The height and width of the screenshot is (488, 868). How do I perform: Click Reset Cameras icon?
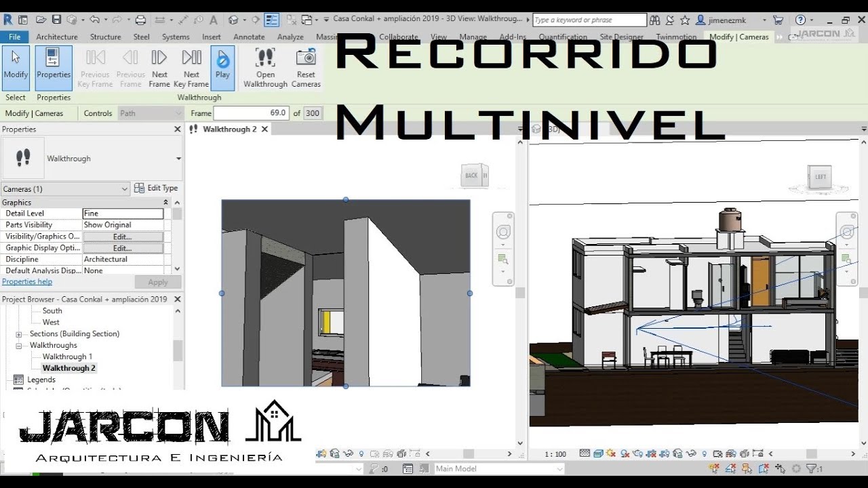(306, 68)
